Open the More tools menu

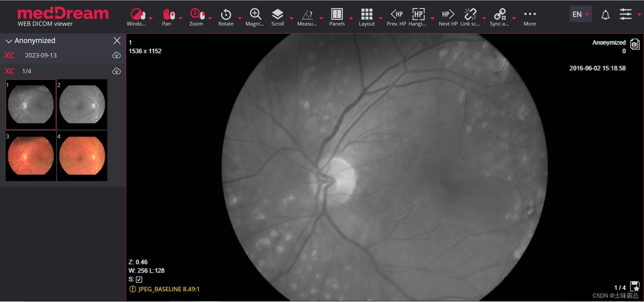530,17
